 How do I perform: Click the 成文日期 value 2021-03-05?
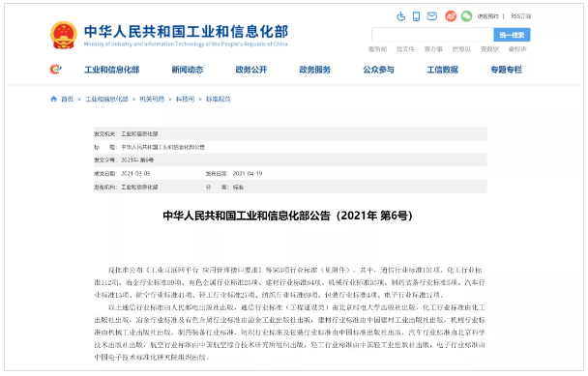tap(135, 174)
